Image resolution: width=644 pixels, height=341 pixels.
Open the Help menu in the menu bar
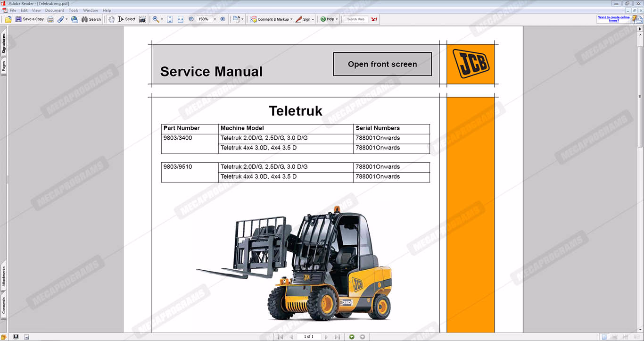(x=107, y=10)
